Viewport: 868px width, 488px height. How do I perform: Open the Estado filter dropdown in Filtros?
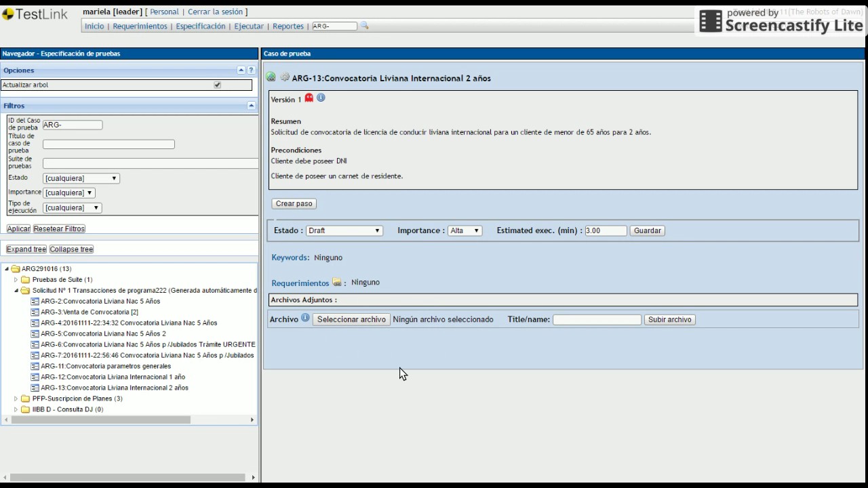(81, 178)
